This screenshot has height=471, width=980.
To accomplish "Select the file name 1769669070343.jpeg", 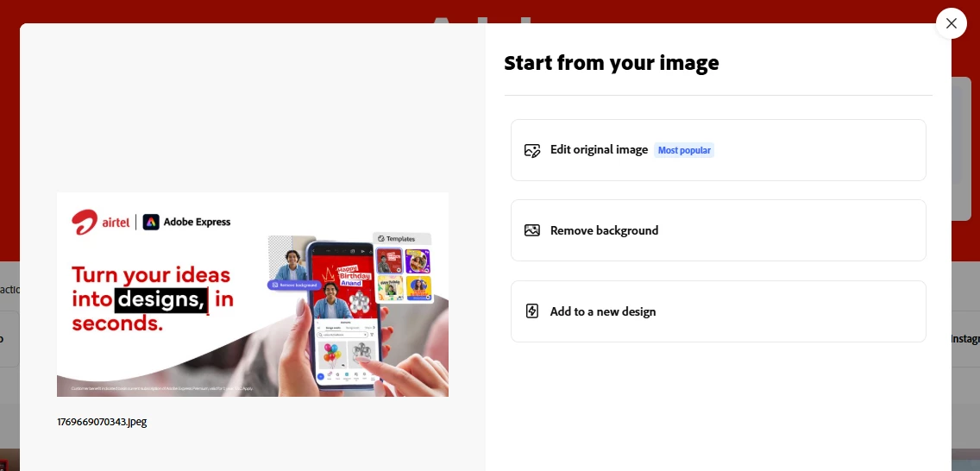I will [102, 422].
